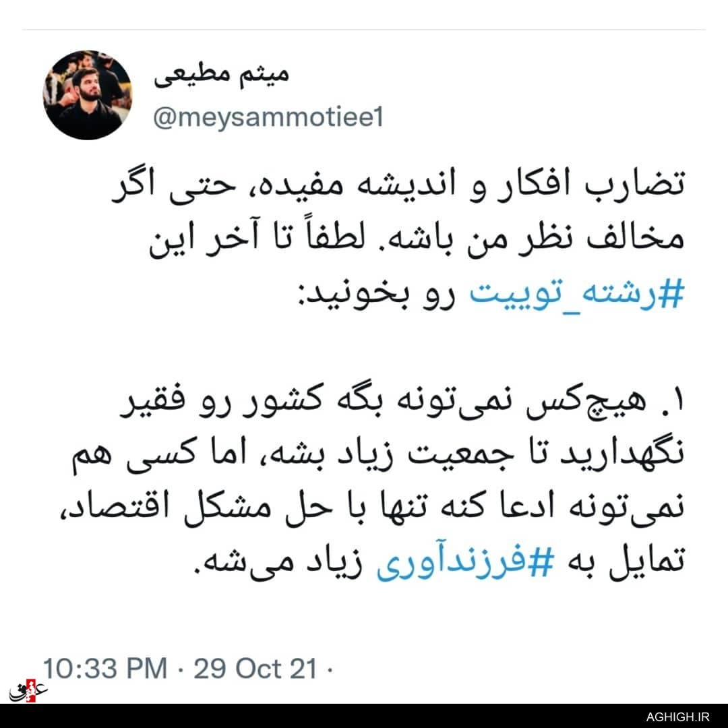Click the 10:33 PM timestamp
Image resolution: width=728 pixels, height=728 pixels.
tap(105, 668)
